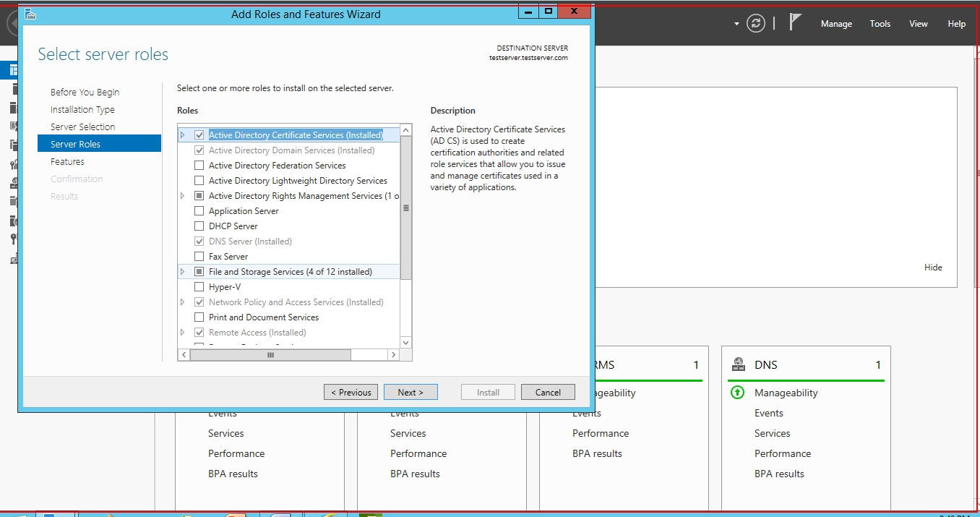Expand Active Directory Certificate Services tree node

183,135
